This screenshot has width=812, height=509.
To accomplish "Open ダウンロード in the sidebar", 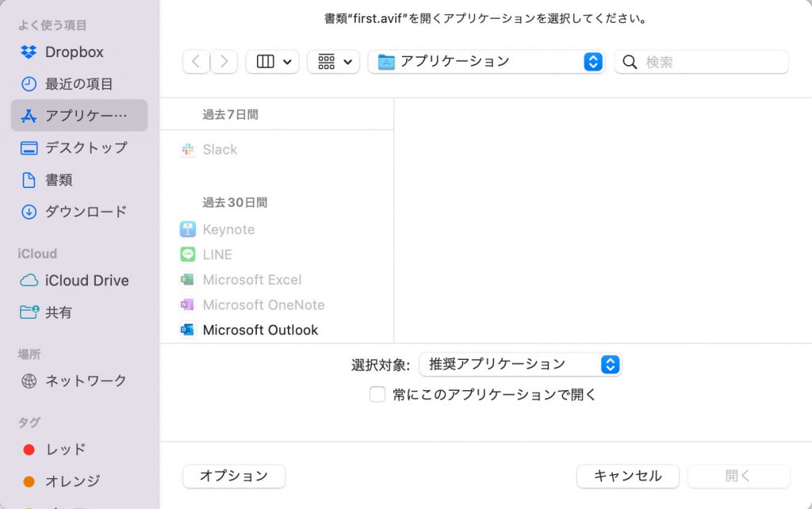I will [79, 211].
